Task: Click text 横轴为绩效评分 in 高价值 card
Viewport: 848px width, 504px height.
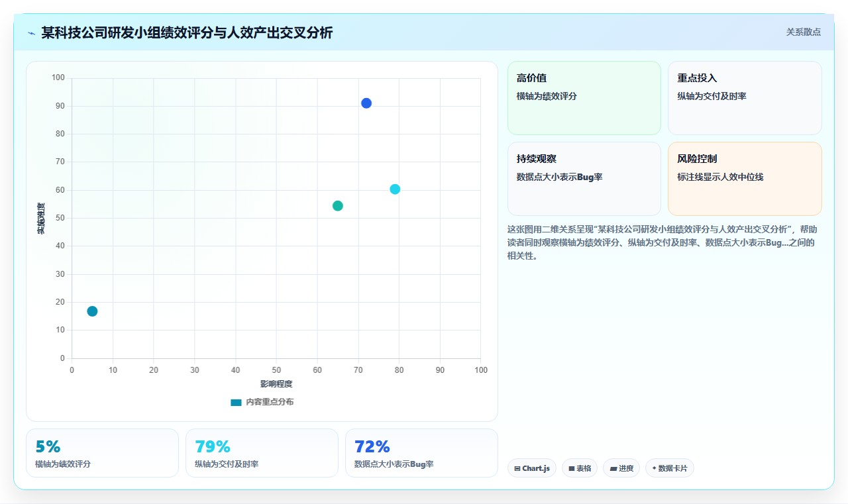Action: click(547, 96)
